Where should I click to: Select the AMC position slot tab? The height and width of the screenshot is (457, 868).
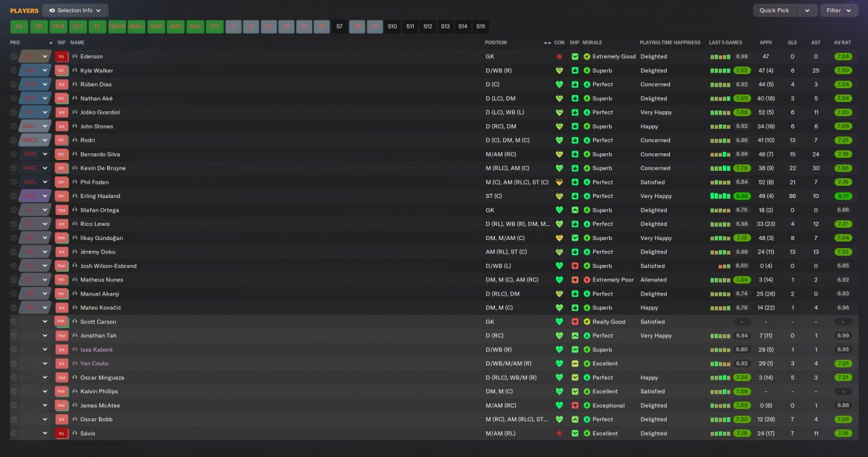(x=176, y=27)
